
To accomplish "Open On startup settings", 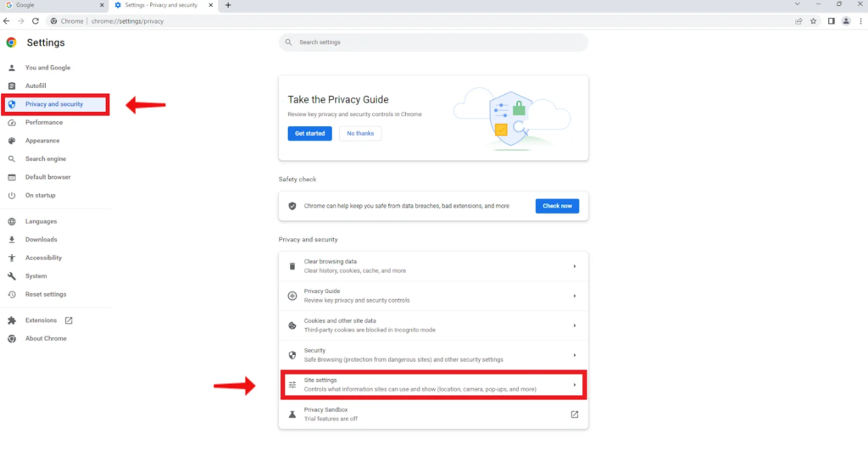I will [x=41, y=196].
